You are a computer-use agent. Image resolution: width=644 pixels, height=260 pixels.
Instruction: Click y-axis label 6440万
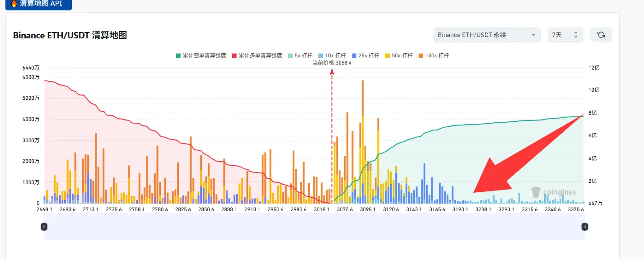[31, 68]
